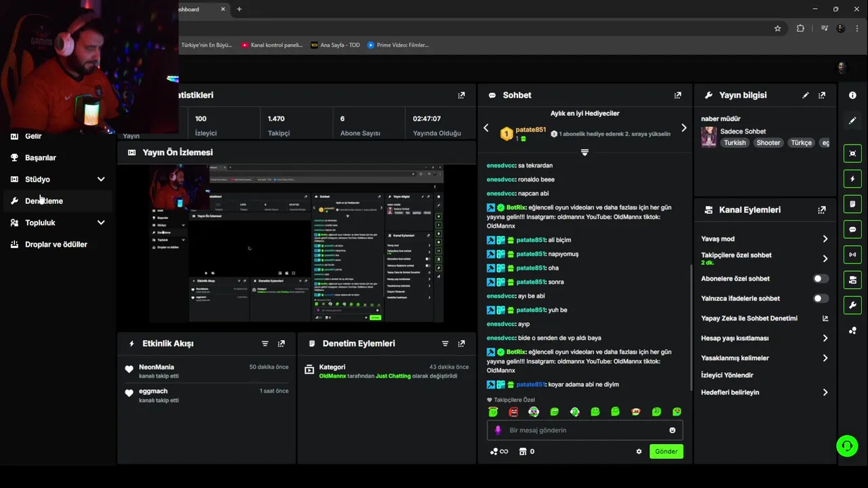Click the chat settings gear icon
The width and height of the screenshot is (868, 488).
[639, 451]
